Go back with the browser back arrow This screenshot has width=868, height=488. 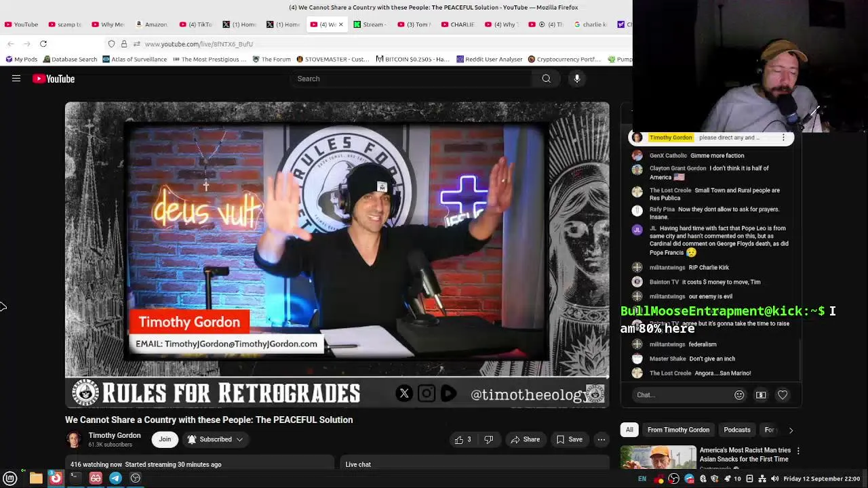coord(11,43)
